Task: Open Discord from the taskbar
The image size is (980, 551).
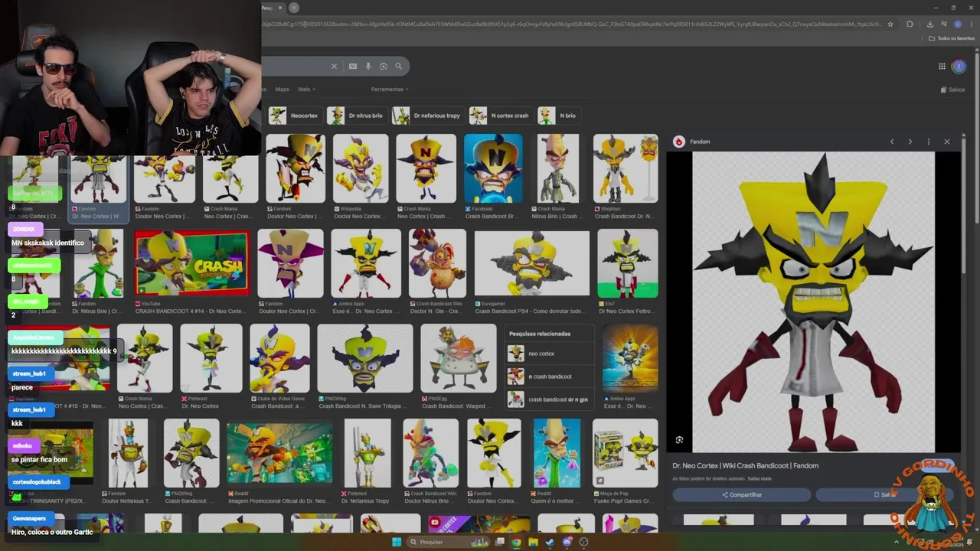Action: (567, 542)
